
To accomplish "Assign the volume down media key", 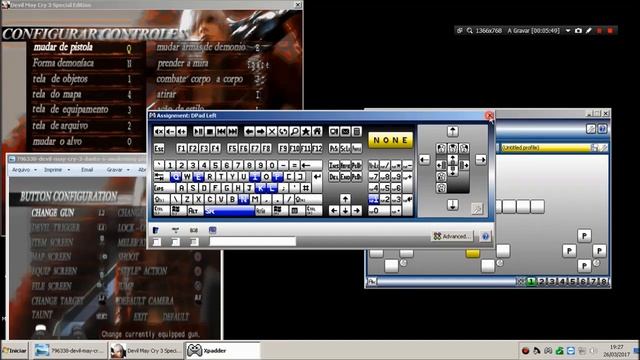I will coord(170,131).
